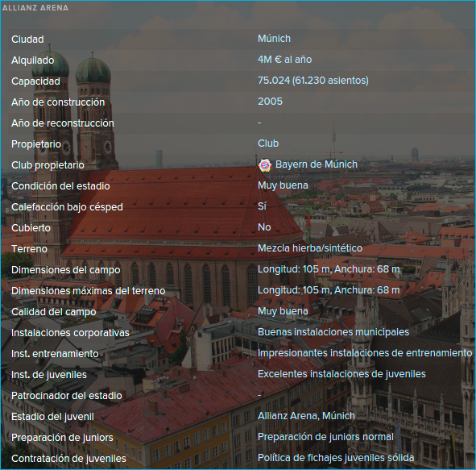Click the Dimensiones máximas del terreno value
Screen dimensions: 476x470
click(329, 290)
